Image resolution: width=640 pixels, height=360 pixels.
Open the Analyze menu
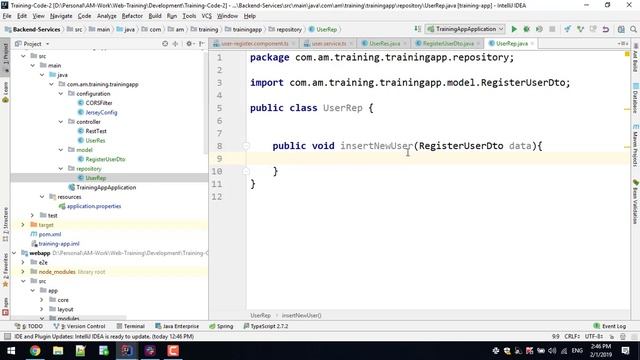(107, 16)
